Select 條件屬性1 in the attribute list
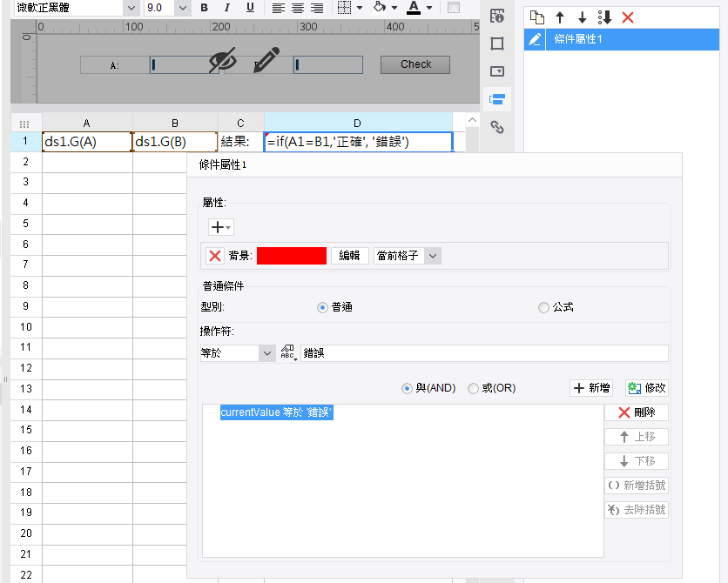The height and width of the screenshot is (583, 728). 579,39
